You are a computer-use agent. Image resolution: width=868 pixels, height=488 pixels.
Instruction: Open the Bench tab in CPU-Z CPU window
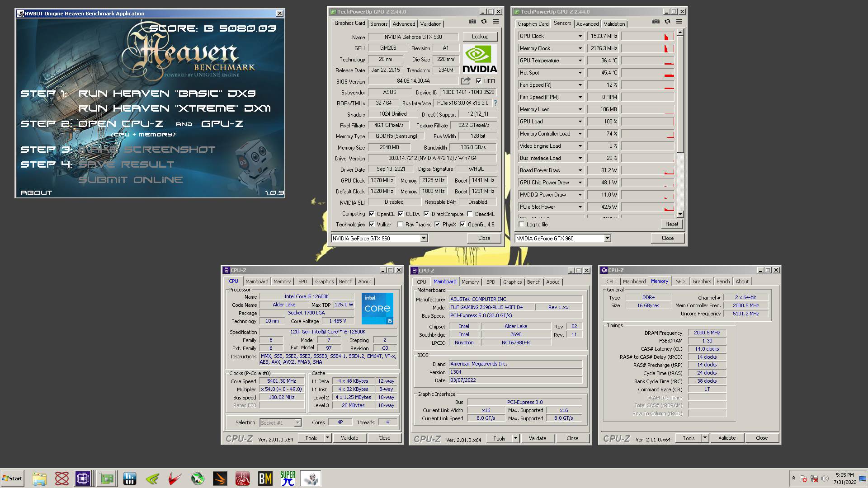click(345, 282)
